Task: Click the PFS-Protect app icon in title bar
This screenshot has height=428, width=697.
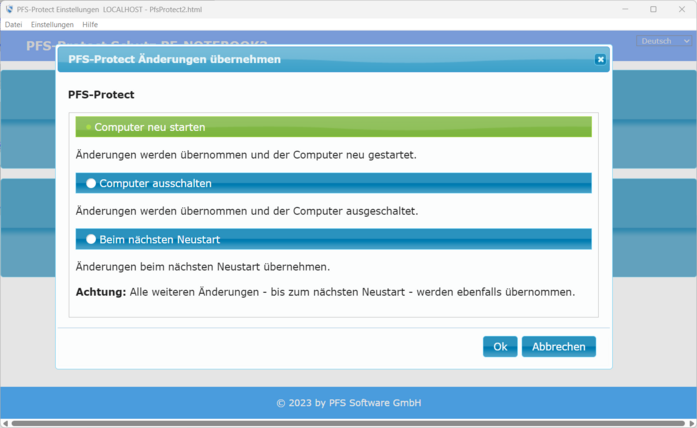Action: click(9, 9)
